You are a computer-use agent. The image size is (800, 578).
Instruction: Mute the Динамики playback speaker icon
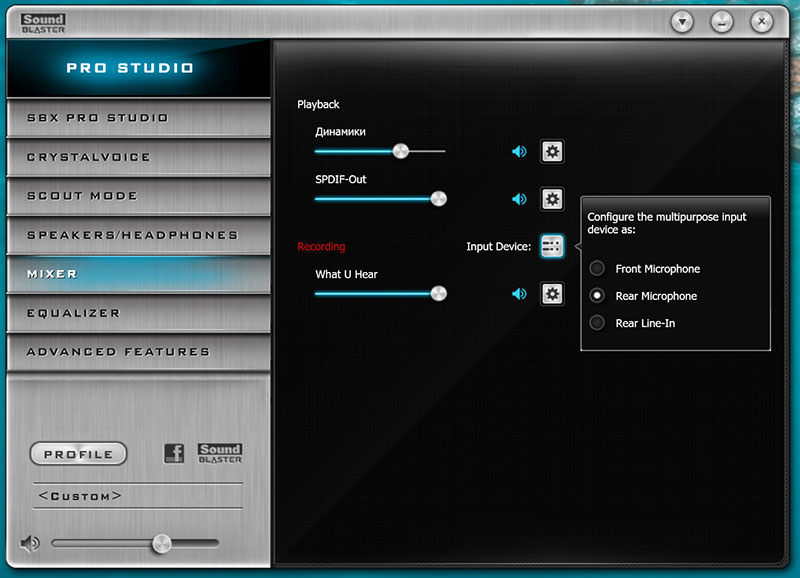[519, 152]
